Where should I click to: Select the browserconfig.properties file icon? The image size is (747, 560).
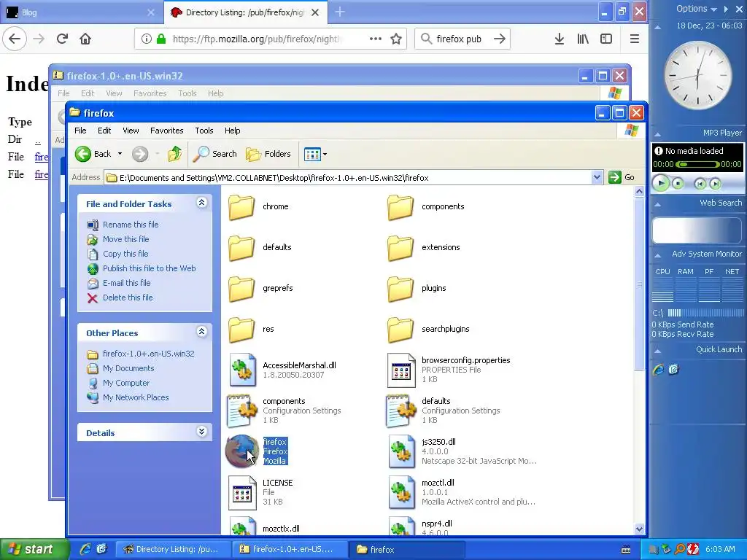(x=401, y=370)
